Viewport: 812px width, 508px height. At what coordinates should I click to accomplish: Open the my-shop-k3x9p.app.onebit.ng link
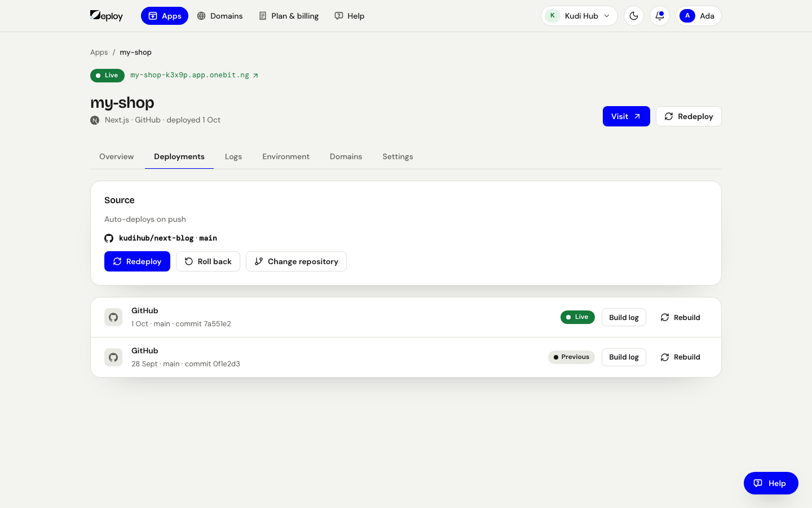click(x=194, y=75)
